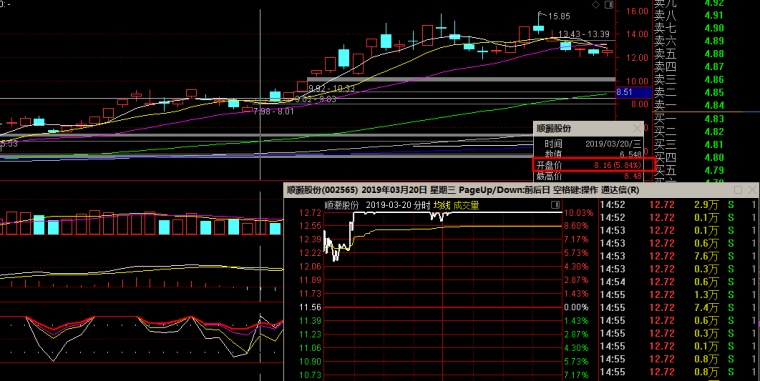
Task: Select the yellow 均线 indicator label
Action: pos(442,206)
